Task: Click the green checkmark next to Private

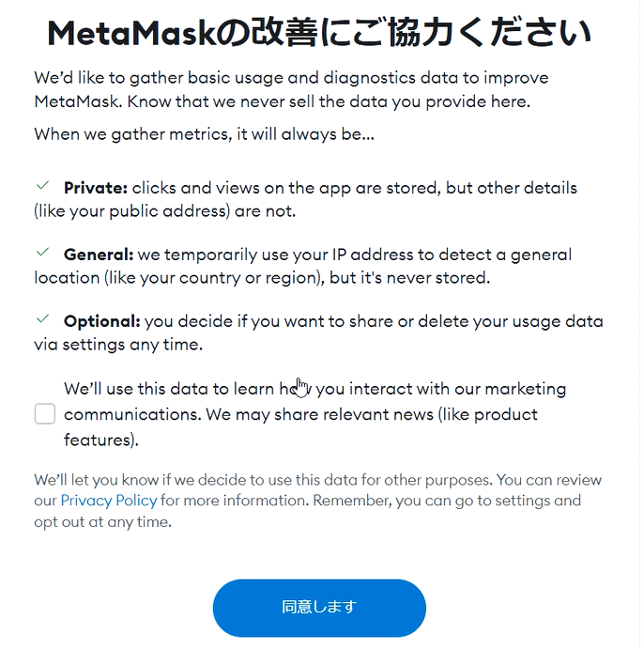Action: [42, 185]
